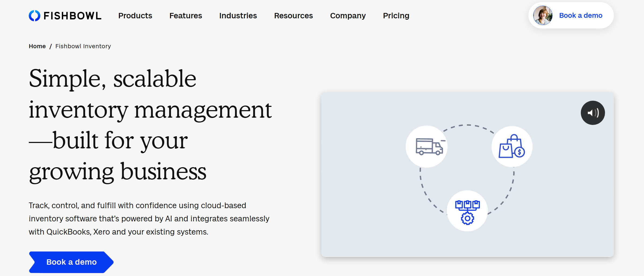Open the Resources menu

(293, 16)
